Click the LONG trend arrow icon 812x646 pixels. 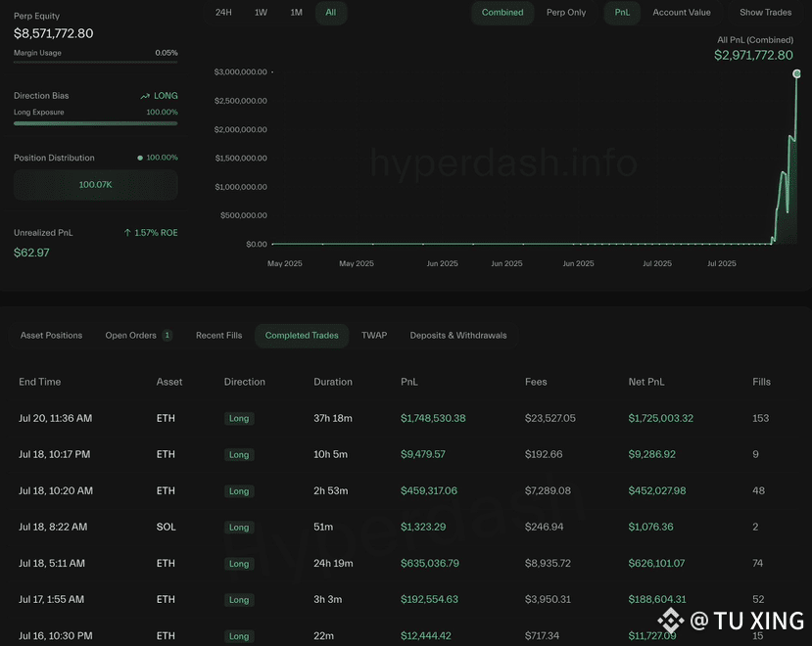pyautogui.click(x=145, y=96)
